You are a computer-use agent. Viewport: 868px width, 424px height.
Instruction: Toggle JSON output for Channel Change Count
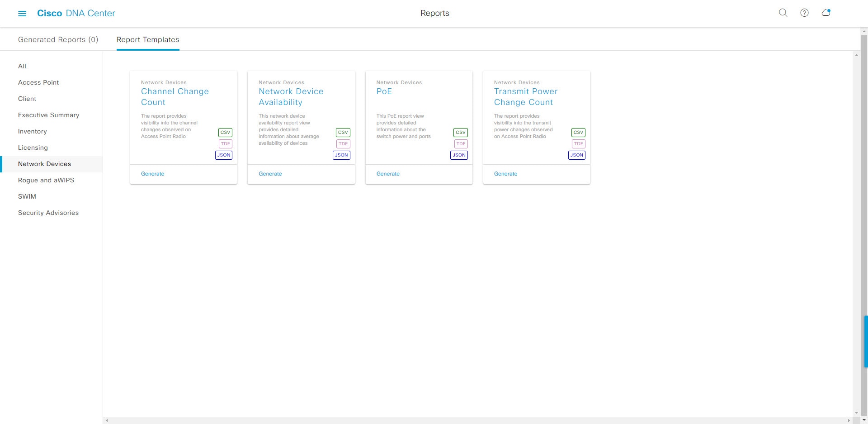pyautogui.click(x=223, y=155)
